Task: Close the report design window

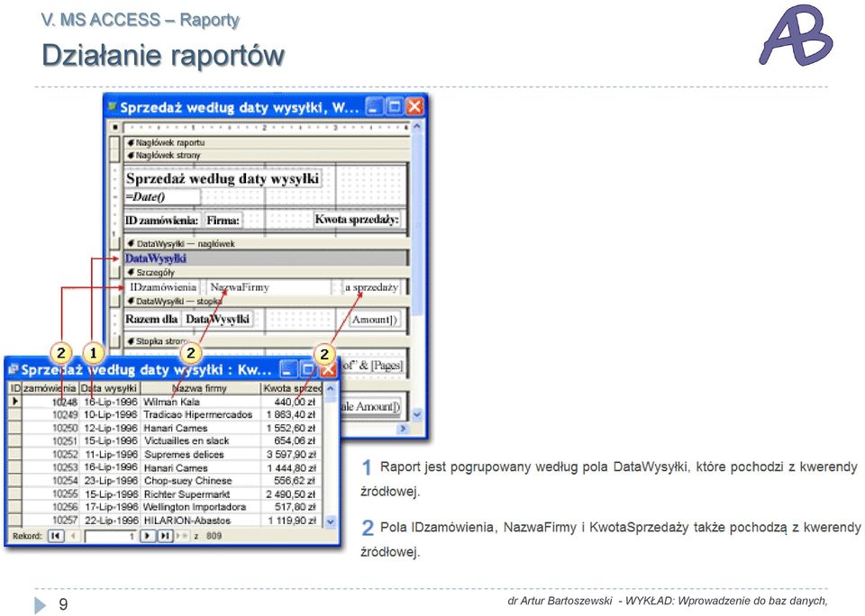Action: coord(414,106)
